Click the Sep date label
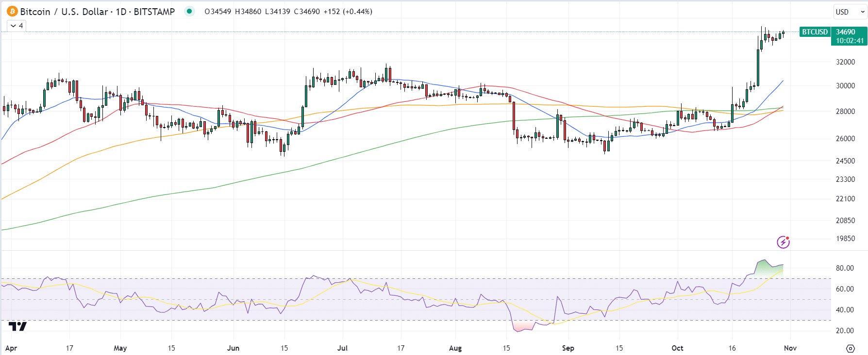Viewport: 868px width, 355px height. [568, 348]
